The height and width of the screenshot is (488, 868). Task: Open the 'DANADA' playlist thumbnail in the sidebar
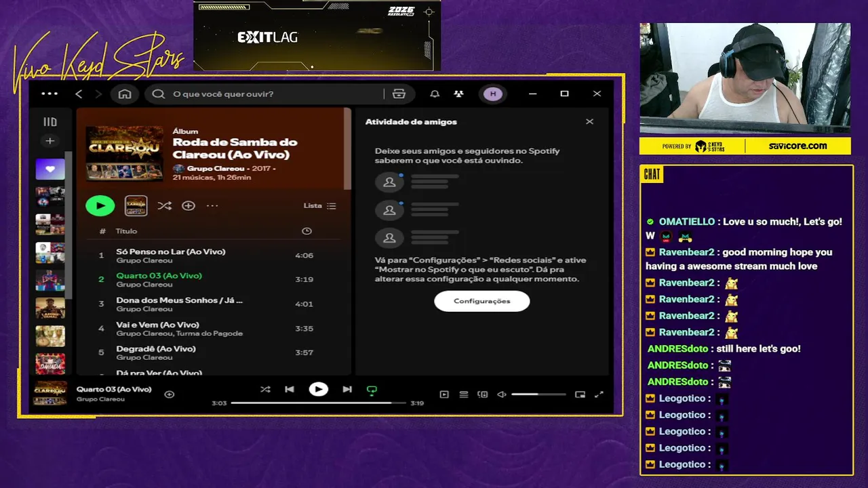coord(50,364)
